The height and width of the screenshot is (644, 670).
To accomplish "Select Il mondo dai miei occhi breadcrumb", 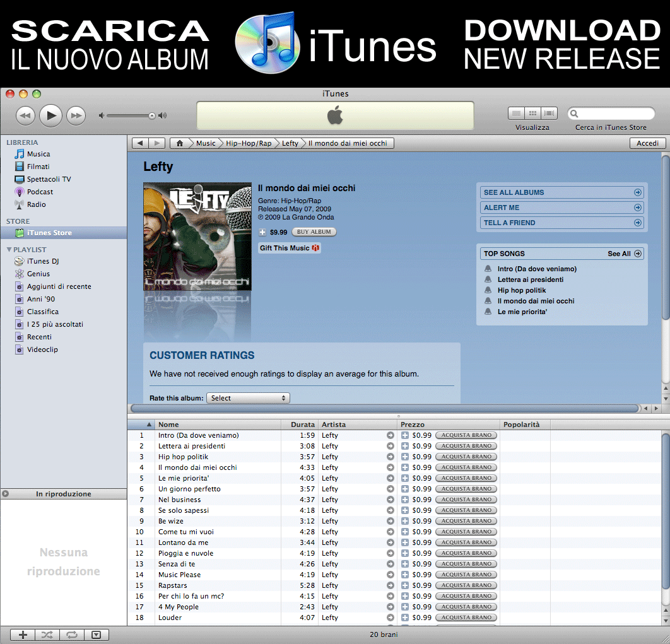I will 348,143.
